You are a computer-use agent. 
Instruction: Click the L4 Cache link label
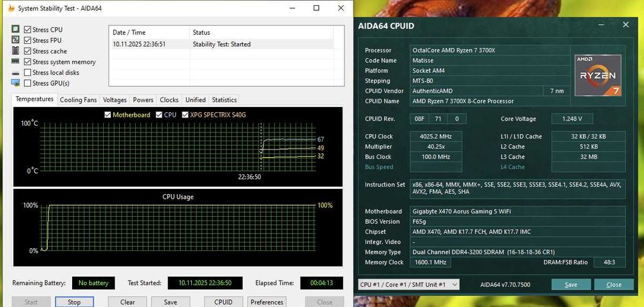(x=513, y=167)
